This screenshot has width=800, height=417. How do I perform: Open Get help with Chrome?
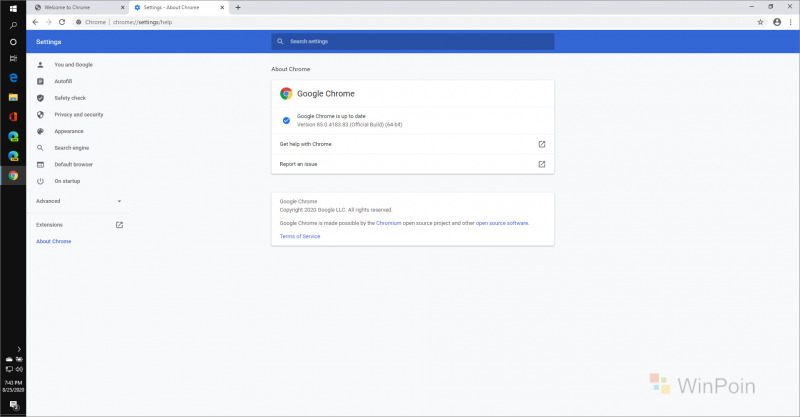point(413,144)
